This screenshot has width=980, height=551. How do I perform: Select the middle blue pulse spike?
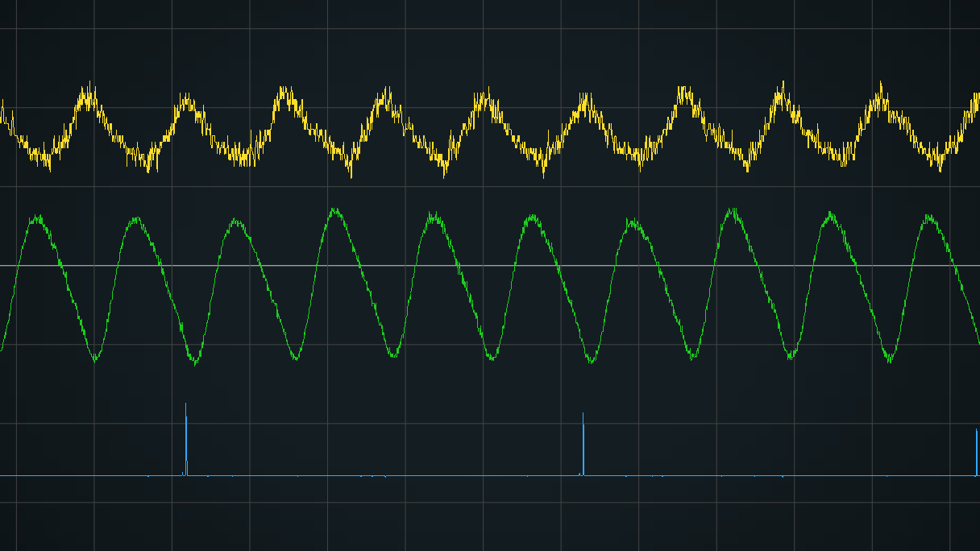coord(583,443)
